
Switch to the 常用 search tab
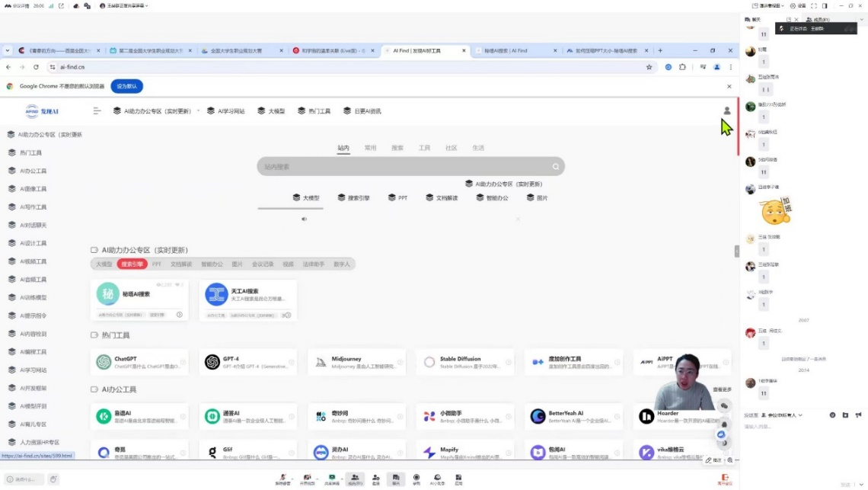pos(370,148)
